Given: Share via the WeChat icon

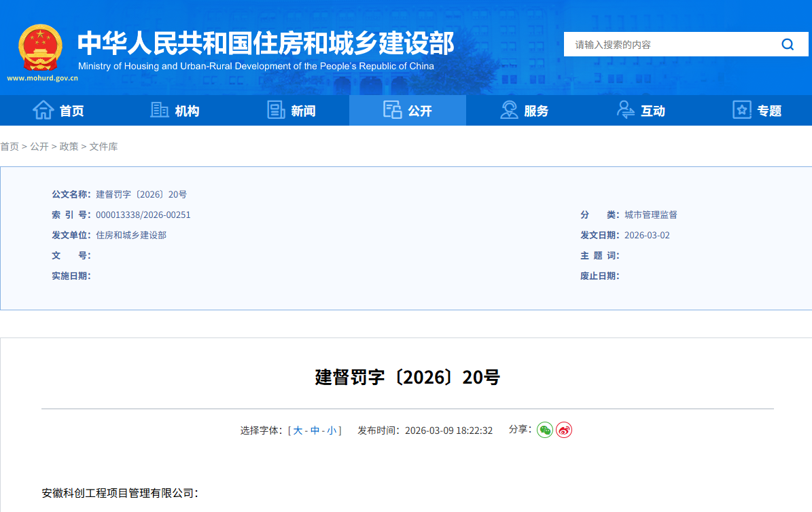Looking at the screenshot, I should coord(545,431).
